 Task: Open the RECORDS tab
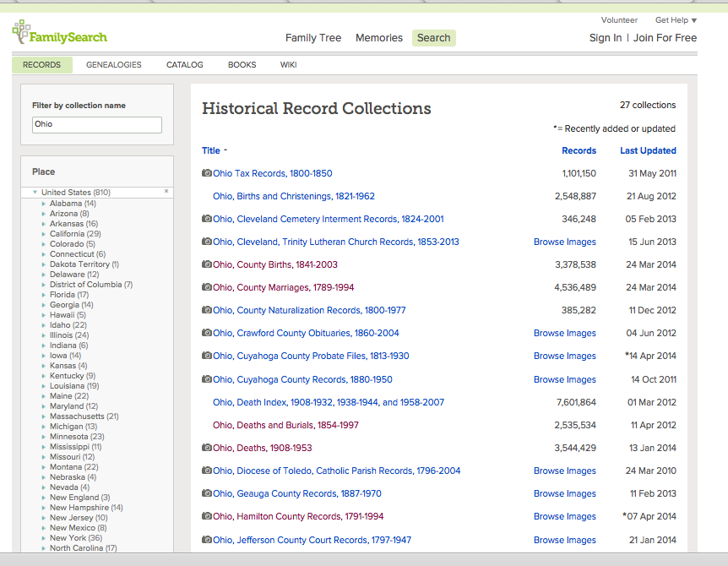pyautogui.click(x=41, y=64)
